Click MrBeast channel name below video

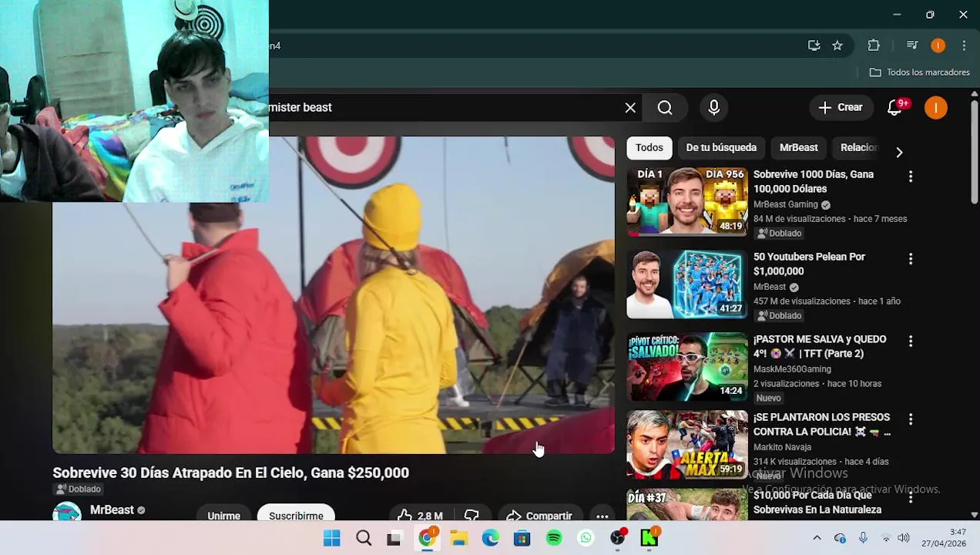point(112,510)
